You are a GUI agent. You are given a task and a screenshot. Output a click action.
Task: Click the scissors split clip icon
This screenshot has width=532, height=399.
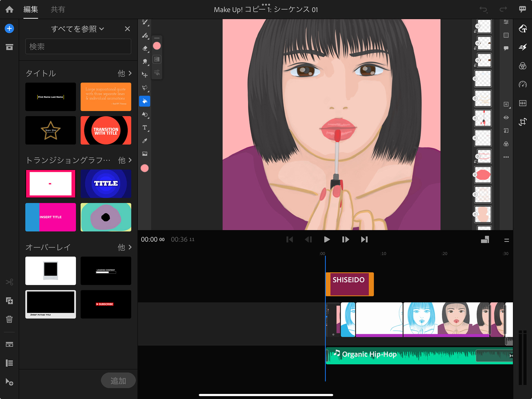(9, 282)
